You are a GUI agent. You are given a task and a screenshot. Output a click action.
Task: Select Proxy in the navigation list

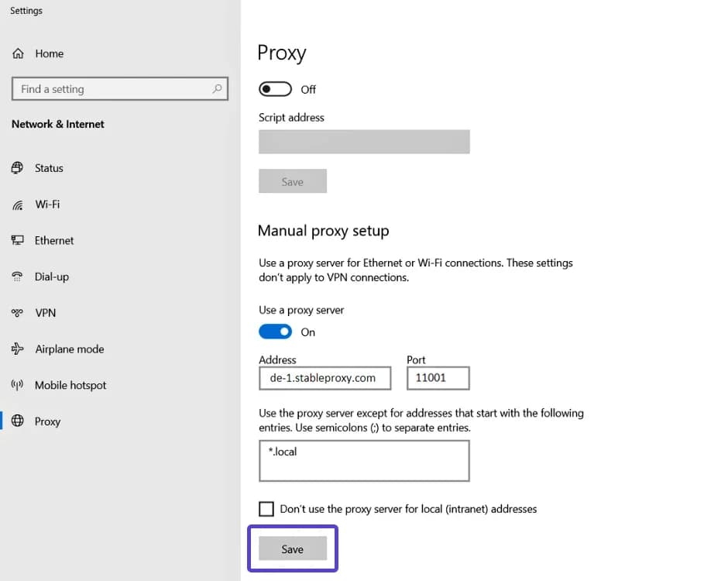pos(47,421)
